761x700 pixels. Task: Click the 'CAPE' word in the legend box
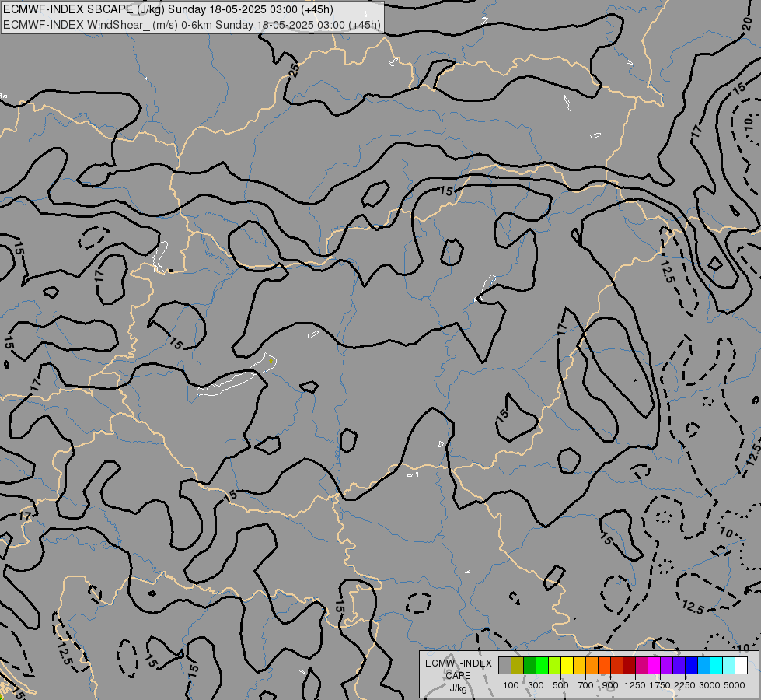pyautogui.click(x=458, y=676)
